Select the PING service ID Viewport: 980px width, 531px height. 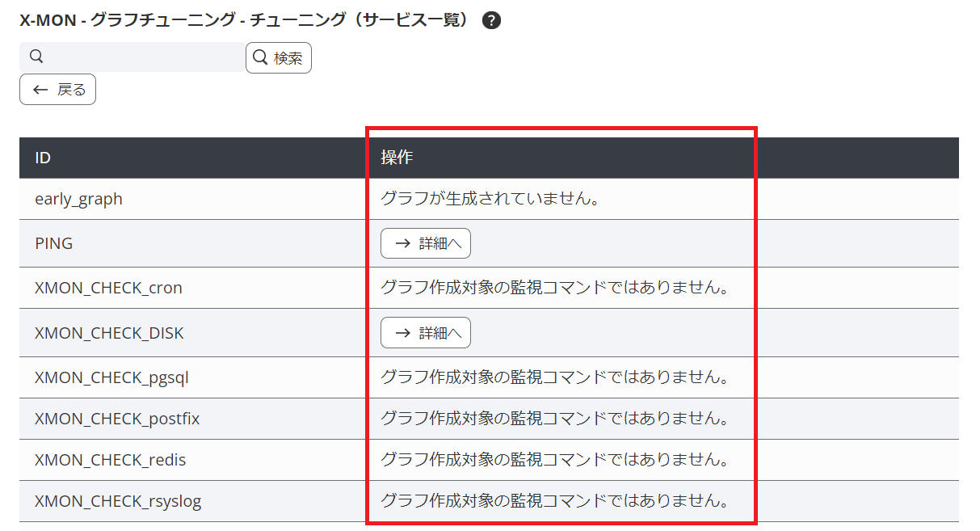coord(53,243)
